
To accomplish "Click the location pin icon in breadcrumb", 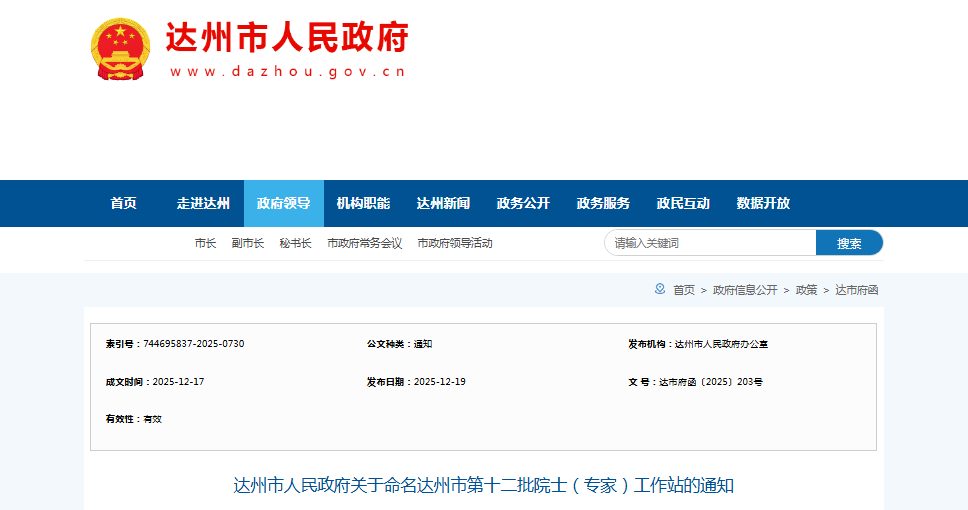I will pos(660,289).
